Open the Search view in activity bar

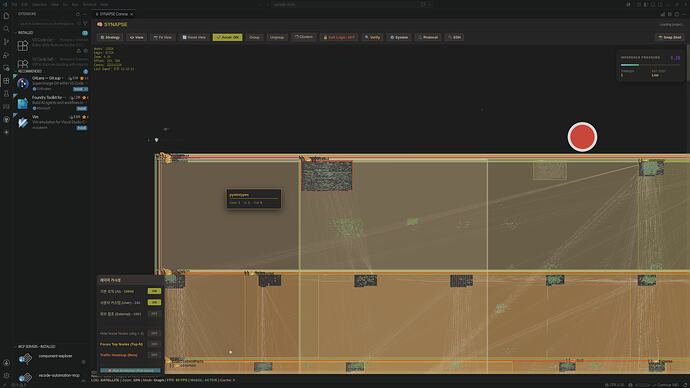pos(6,29)
